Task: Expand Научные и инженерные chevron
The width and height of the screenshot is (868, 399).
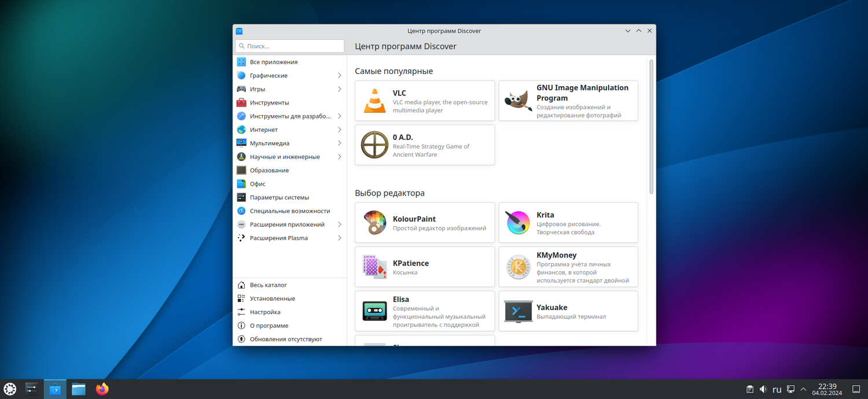Action: tap(340, 157)
